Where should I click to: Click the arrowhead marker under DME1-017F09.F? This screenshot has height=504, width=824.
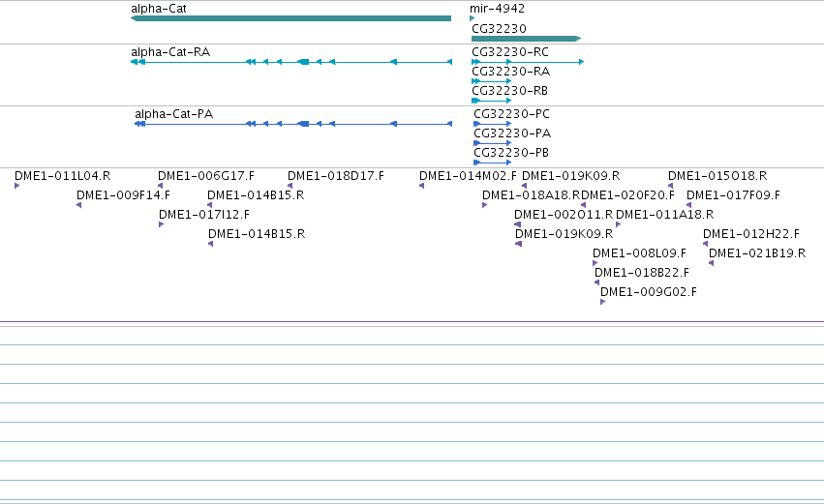coord(689,205)
